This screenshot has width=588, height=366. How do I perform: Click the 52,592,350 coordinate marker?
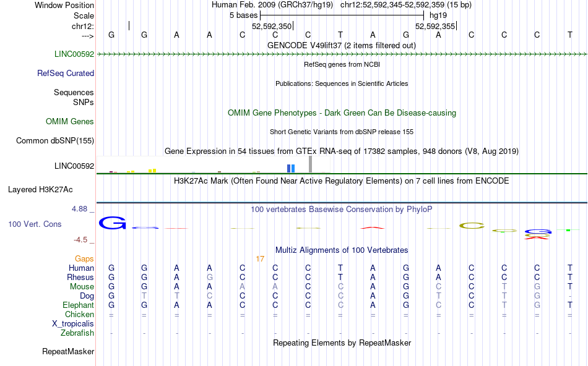coord(272,26)
